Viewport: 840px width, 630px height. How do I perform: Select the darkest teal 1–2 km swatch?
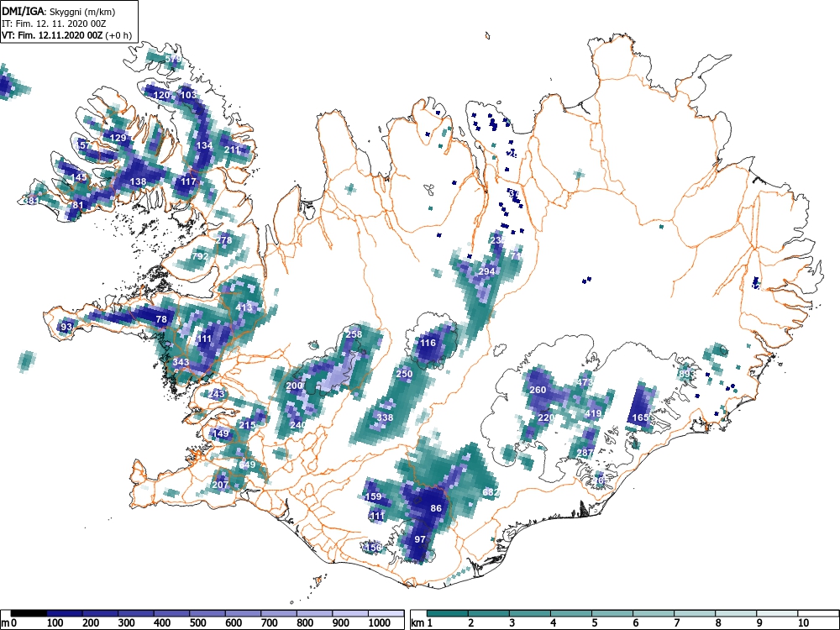tap(448, 613)
